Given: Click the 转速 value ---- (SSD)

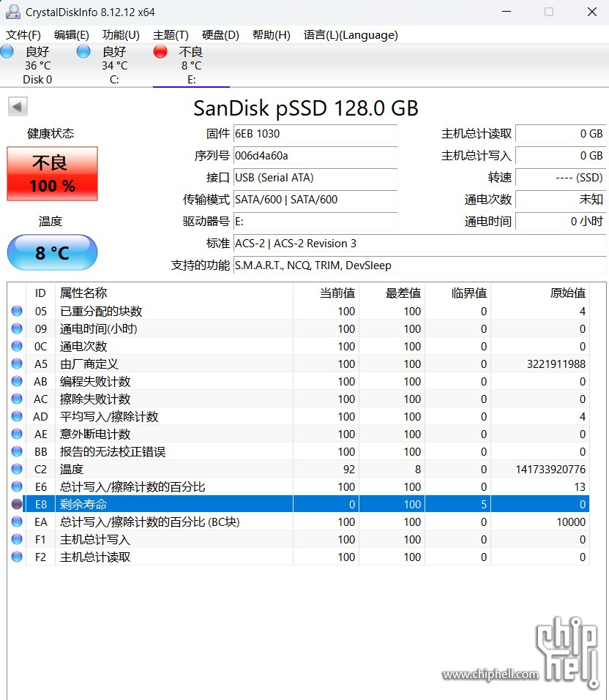Looking at the screenshot, I should 561,177.
